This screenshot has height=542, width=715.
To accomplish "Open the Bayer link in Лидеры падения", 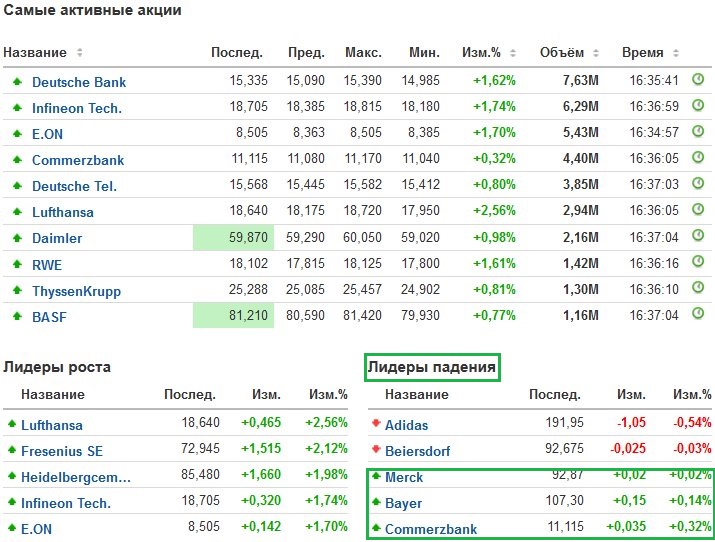I will point(403,503).
